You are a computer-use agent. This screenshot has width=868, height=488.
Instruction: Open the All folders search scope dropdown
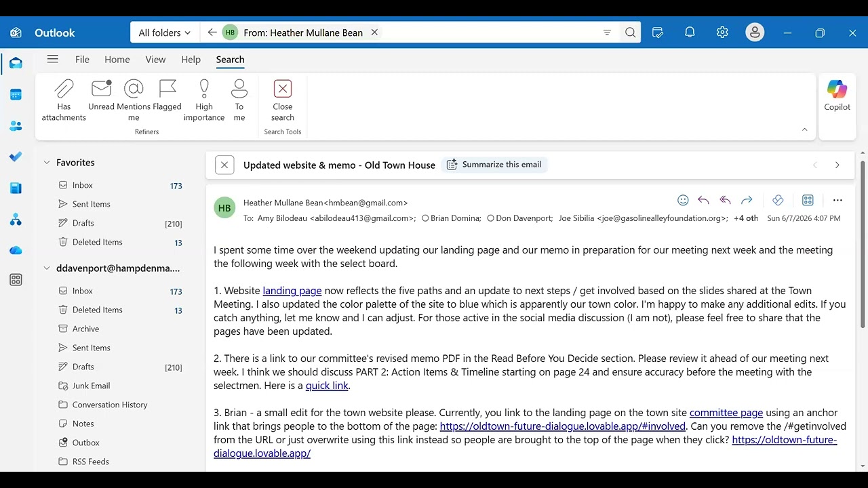tap(165, 33)
